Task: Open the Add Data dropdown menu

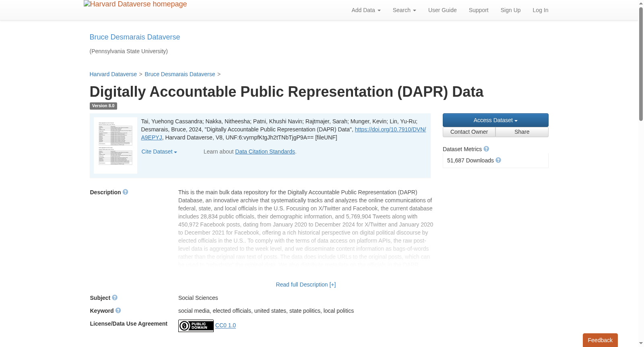Action: click(x=366, y=10)
